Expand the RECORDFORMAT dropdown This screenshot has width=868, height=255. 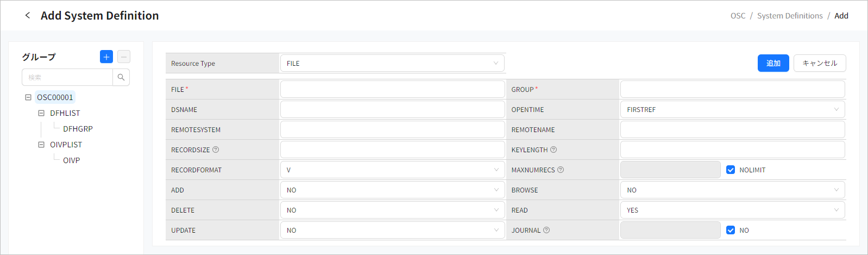(392, 170)
